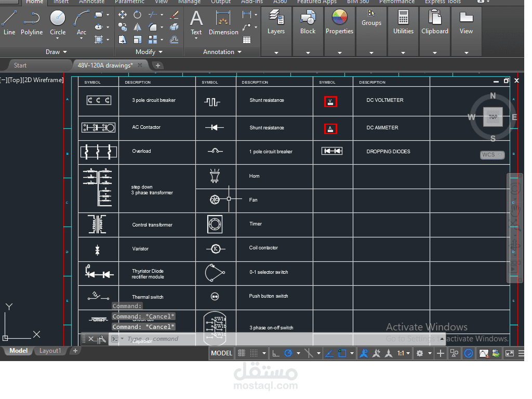The height and width of the screenshot is (399, 532).
Task: Toggle the grid display in status bar
Action: point(242,353)
